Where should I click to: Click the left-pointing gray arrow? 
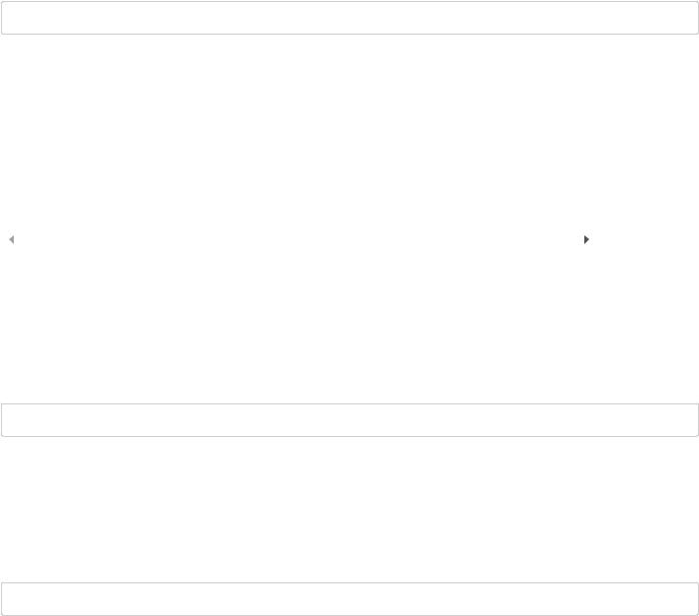pyautogui.click(x=12, y=240)
